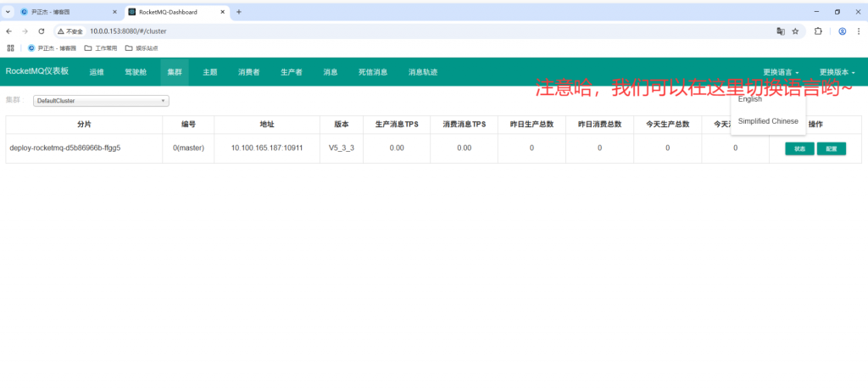Image resolution: width=868 pixels, height=391 pixels.
Task: Open the 运维 menu item
Action: (x=97, y=72)
